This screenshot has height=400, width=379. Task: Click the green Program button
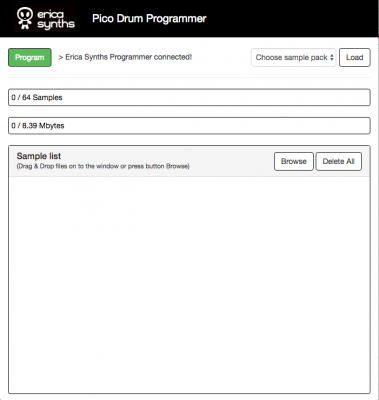[30, 57]
